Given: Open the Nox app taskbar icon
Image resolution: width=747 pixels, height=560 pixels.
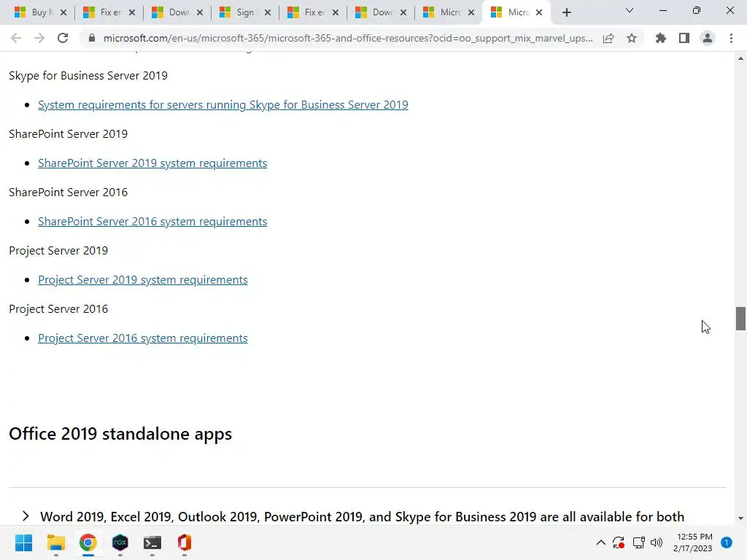Looking at the screenshot, I should click(120, 542).
